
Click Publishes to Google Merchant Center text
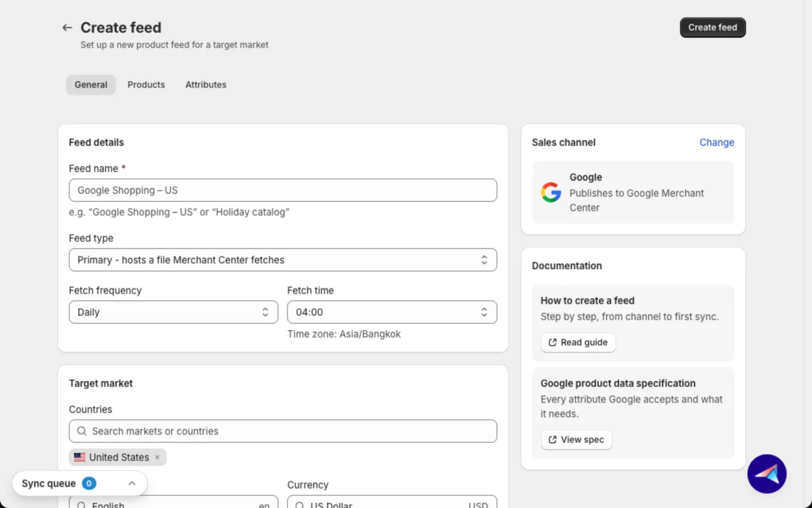pyautogui.click(x=637, y=200)
